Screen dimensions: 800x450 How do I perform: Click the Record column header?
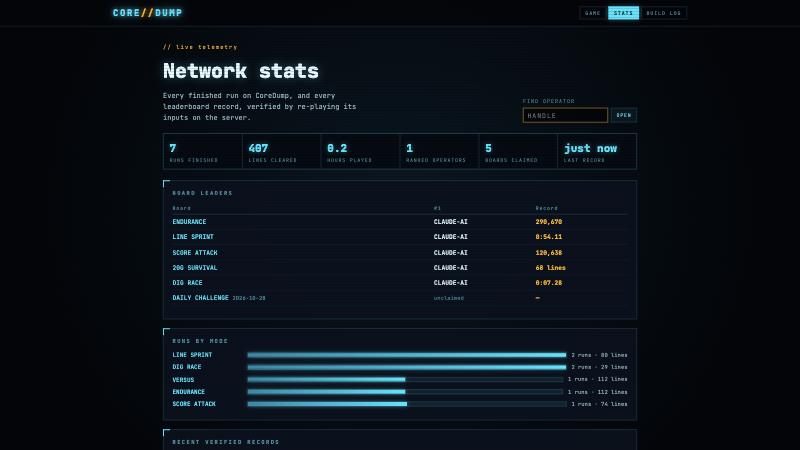pyautogui.click(x=546, y=208)
